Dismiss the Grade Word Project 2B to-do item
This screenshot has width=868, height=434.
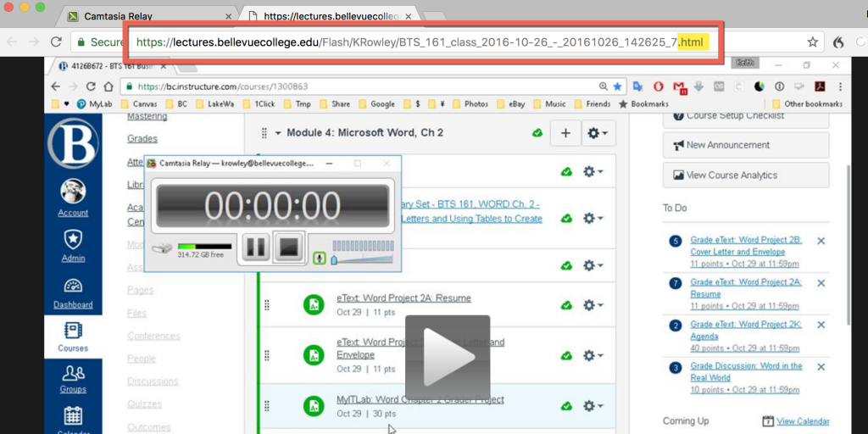(x=821, y=241)
